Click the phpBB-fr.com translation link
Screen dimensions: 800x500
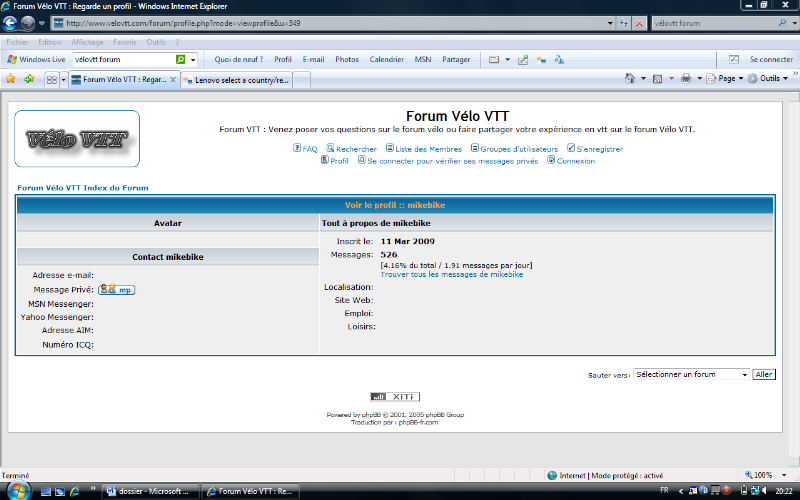click(x=418, y=422)
